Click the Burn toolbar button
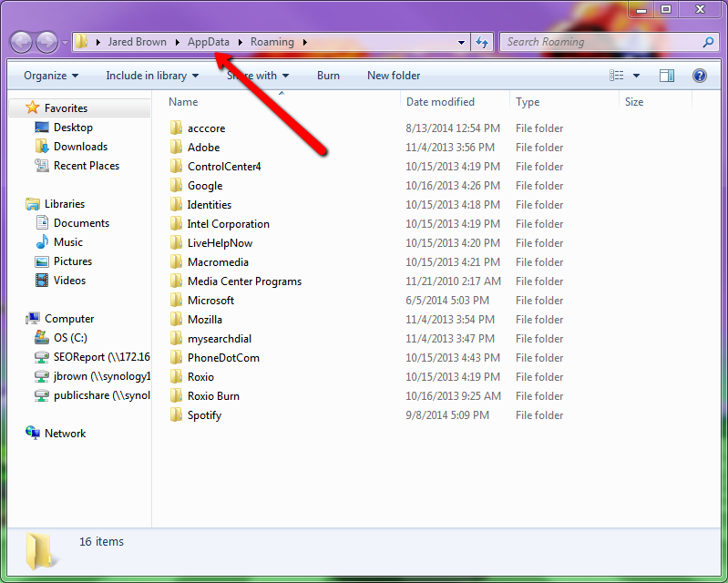 click(x=328, y=76)
